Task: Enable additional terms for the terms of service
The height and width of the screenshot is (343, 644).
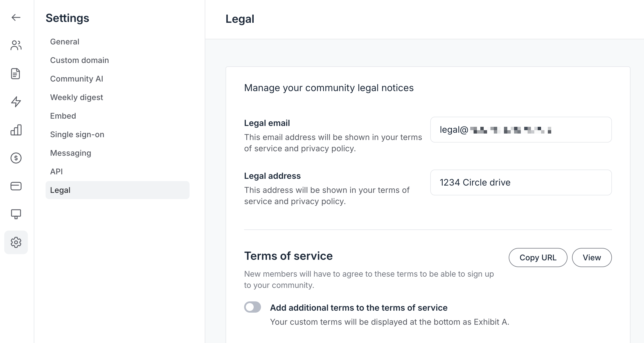Action: pyautogui.click(x=253, y=307)
